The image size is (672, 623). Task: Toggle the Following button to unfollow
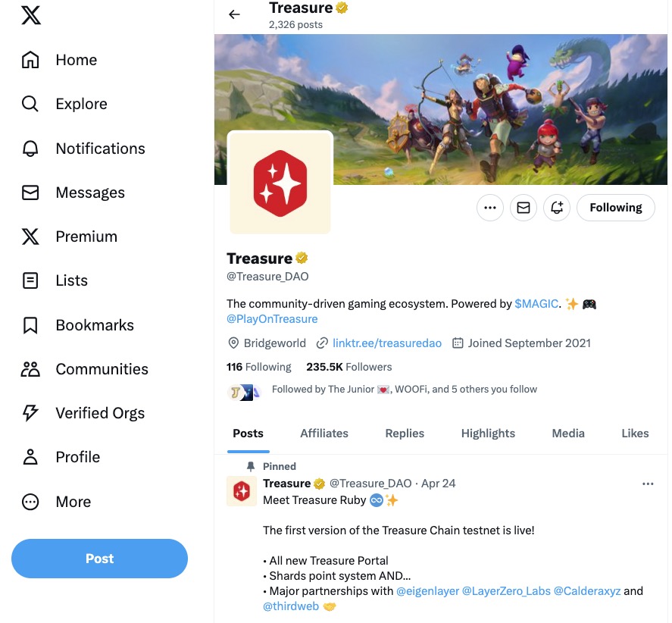pos(615,208)
